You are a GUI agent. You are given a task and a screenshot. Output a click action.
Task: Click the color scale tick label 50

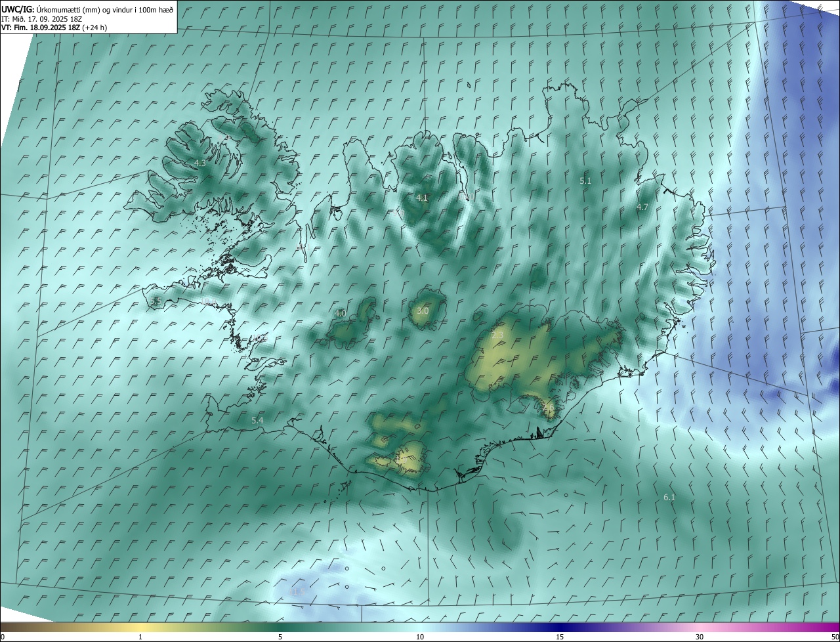tap(835, 637)
